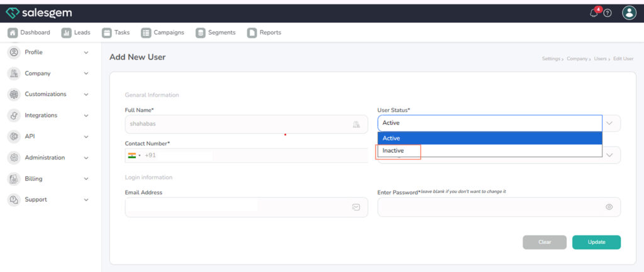Click the Support sidebar icon
Image resolution: width=644 pixels, height=272 pixels.
[14, 200]
